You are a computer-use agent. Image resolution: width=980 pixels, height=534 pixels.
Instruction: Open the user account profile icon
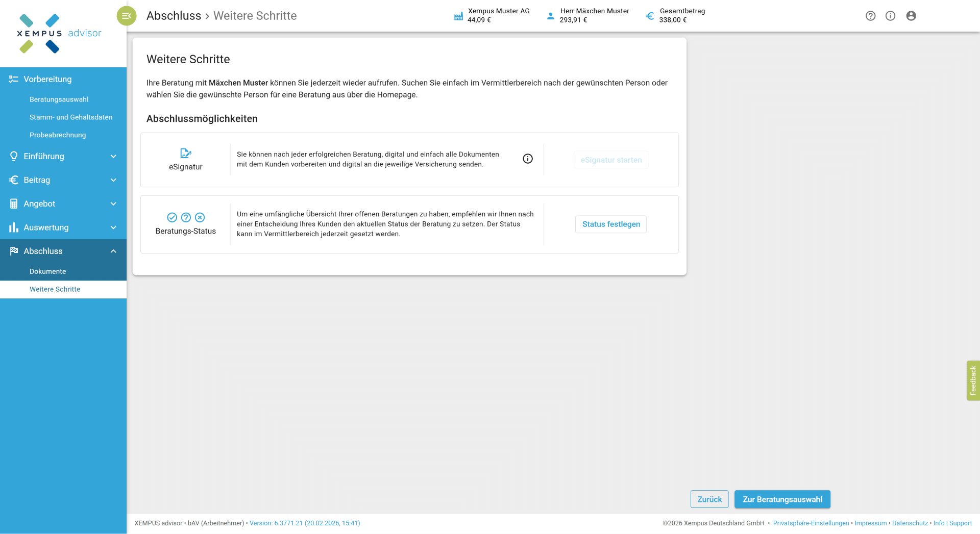point(911,16)
